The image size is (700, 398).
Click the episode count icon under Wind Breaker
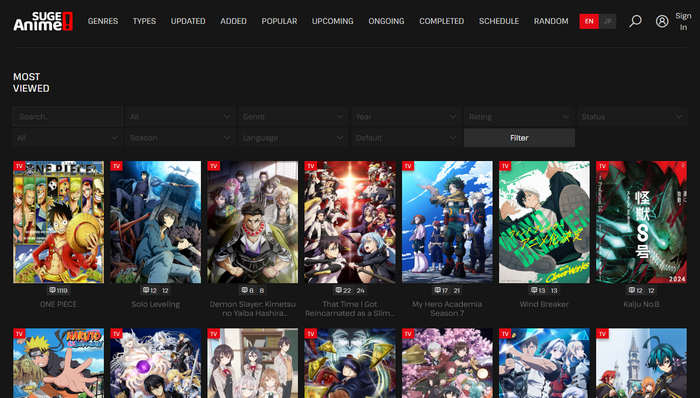tap(534, 290)
